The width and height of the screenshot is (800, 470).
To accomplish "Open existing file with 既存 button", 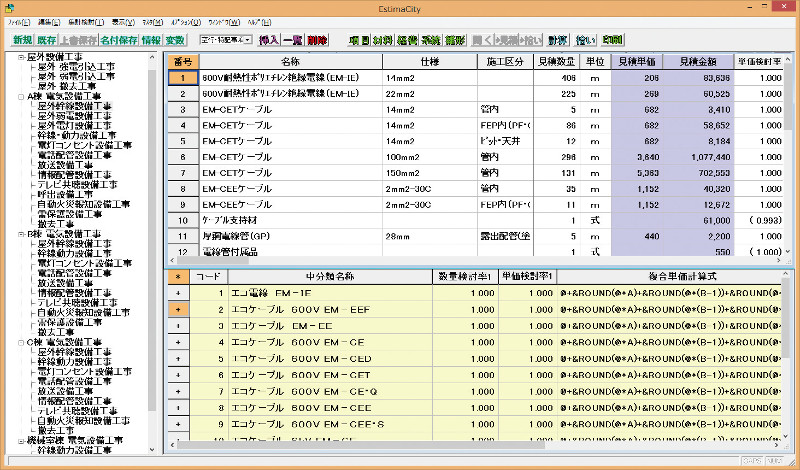I will tap(46, 40).
